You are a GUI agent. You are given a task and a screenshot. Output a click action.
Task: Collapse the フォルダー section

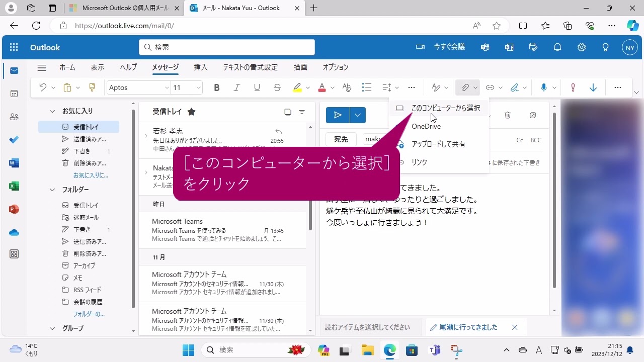point(52,190)
